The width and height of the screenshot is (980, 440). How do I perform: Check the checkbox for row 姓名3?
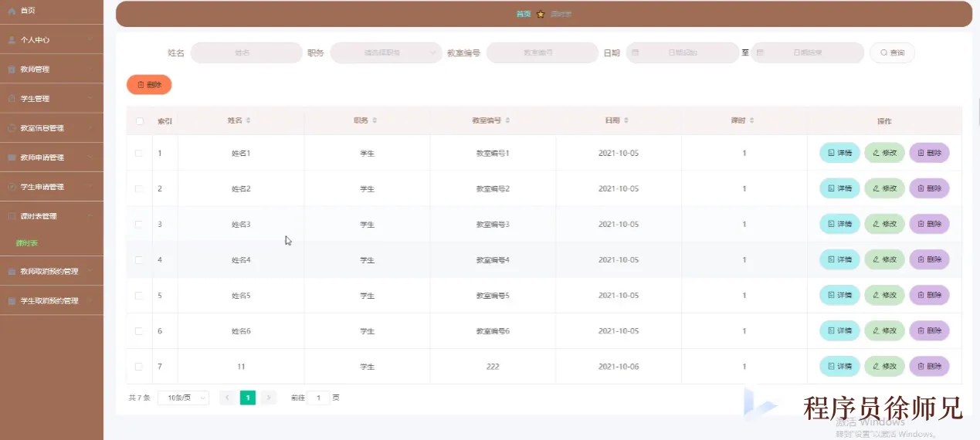(x=139, y=224)
